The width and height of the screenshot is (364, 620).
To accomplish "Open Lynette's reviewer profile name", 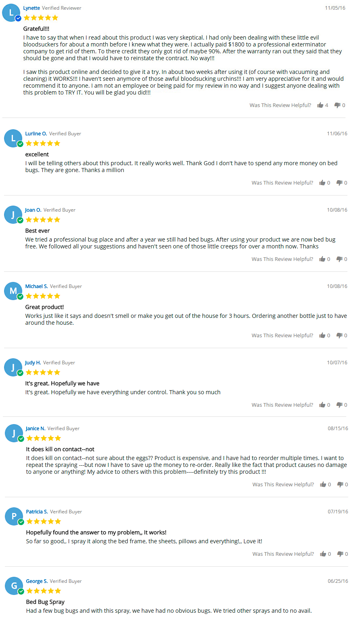I will point(32,8).
